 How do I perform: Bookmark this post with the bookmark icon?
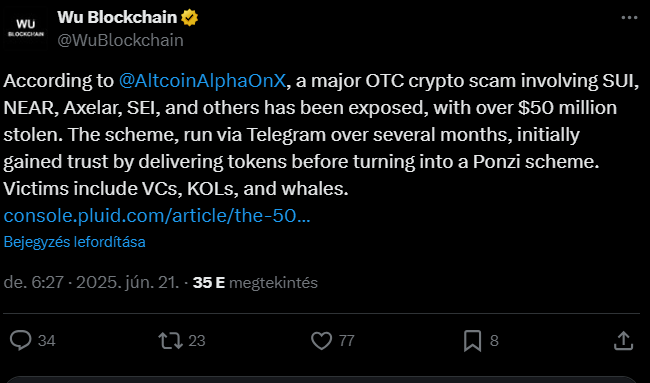[473, 340]
